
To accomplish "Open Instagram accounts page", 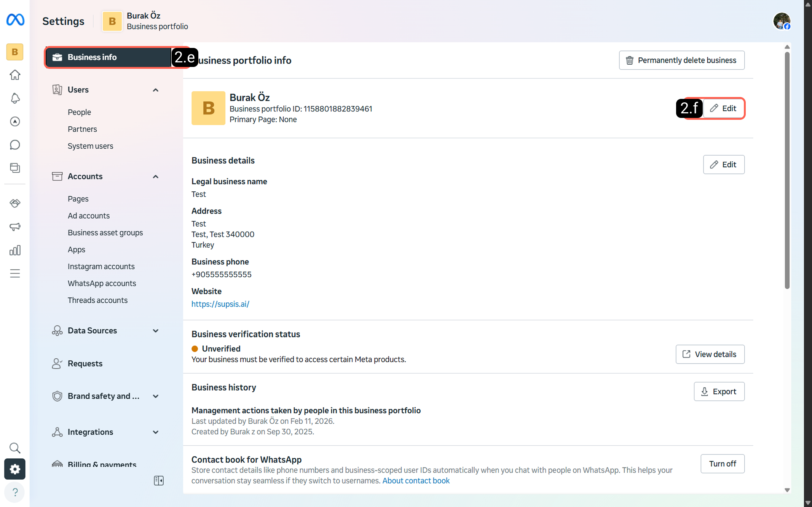I will tap(101, 267).
